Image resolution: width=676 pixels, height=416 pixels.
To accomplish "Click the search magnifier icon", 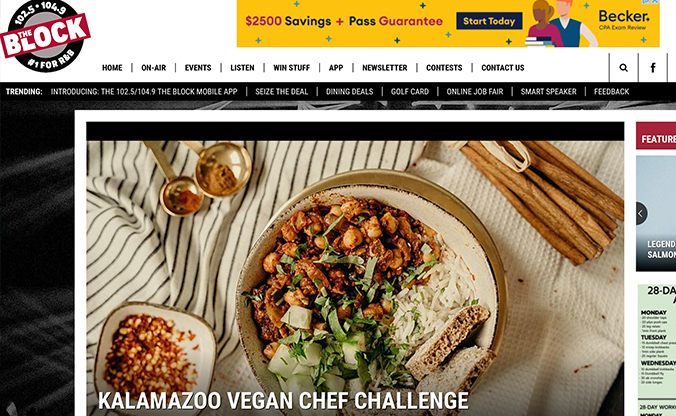I will coord(623,68).
